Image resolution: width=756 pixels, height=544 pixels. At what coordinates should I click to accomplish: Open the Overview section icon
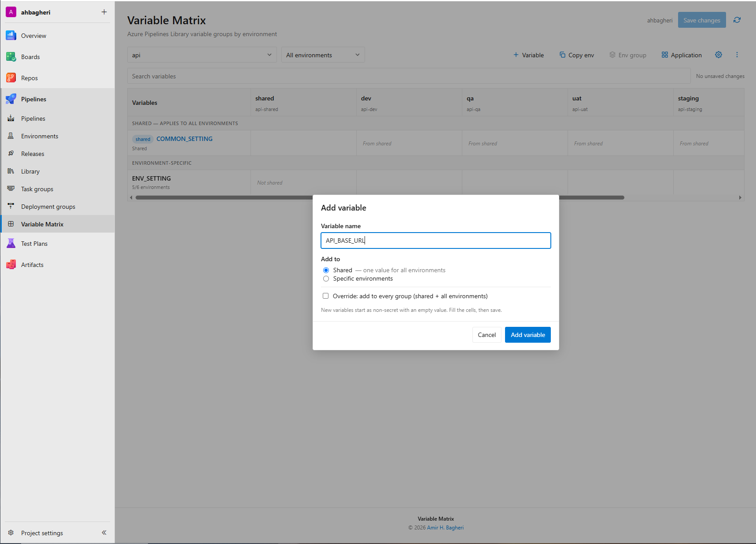11,36
